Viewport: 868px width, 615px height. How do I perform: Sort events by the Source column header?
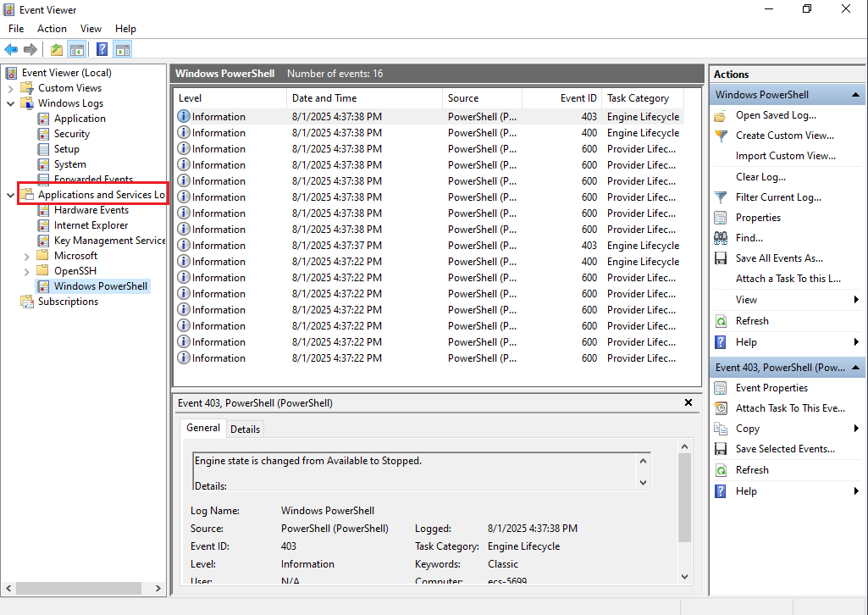(x=482, y=98)
